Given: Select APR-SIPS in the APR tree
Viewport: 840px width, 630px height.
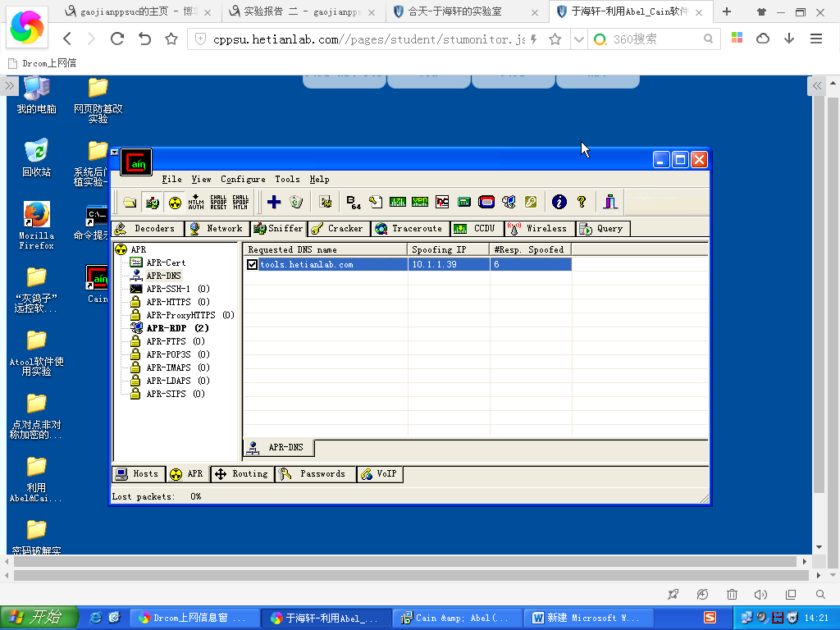Looking at the screenshot, I should 176,394.
